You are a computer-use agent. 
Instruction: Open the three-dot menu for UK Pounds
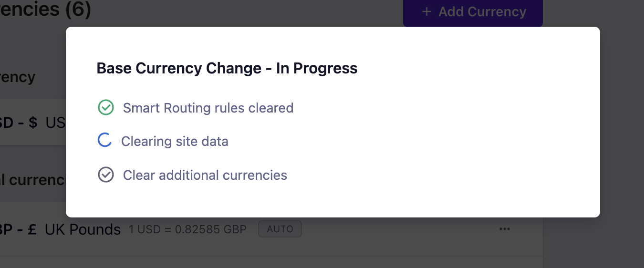tap(504, 229)
